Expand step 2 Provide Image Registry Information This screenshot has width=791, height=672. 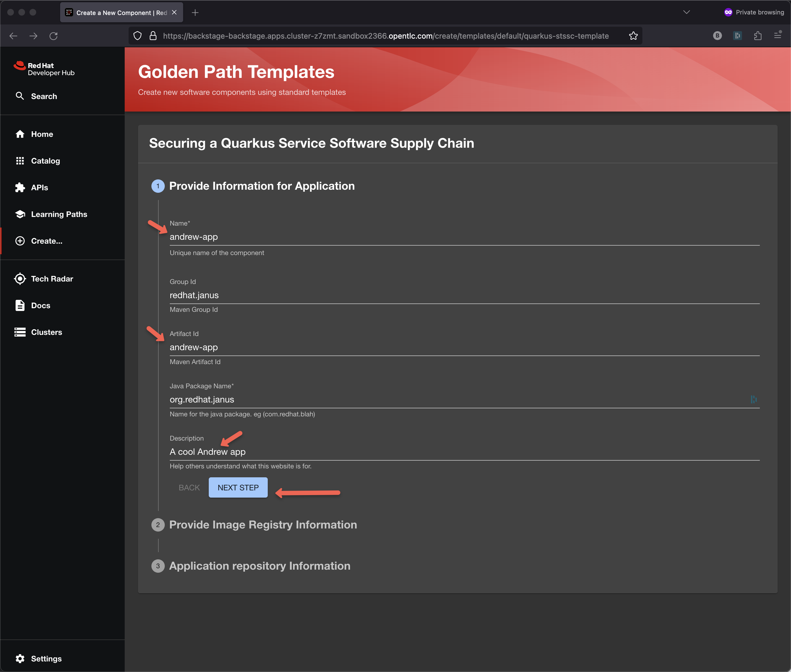263,525
